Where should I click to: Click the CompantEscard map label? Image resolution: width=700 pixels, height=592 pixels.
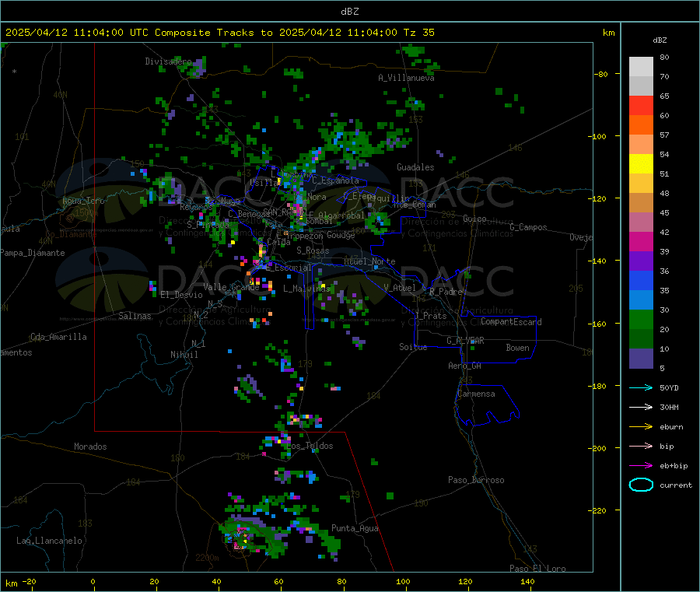click(x=511, y=322)
